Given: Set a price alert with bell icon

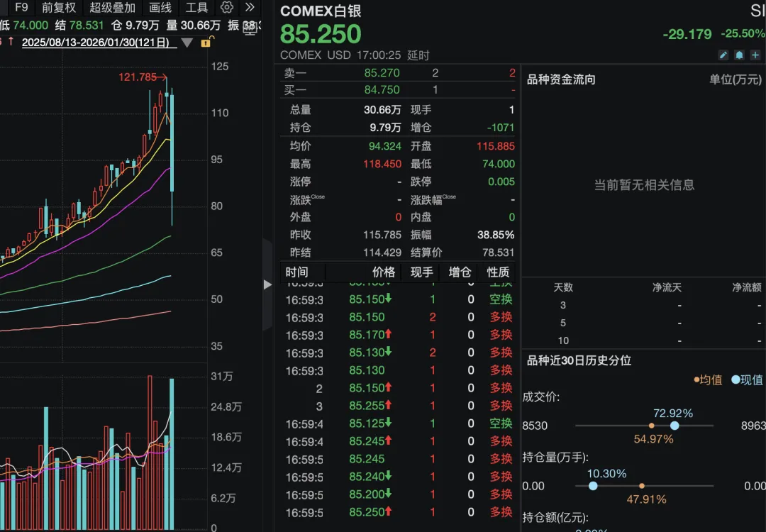Looking at the screenshot, I should 739,55.
